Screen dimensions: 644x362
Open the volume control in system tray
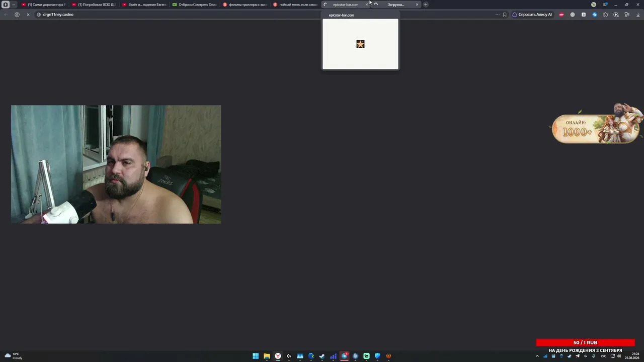(619, 356)
